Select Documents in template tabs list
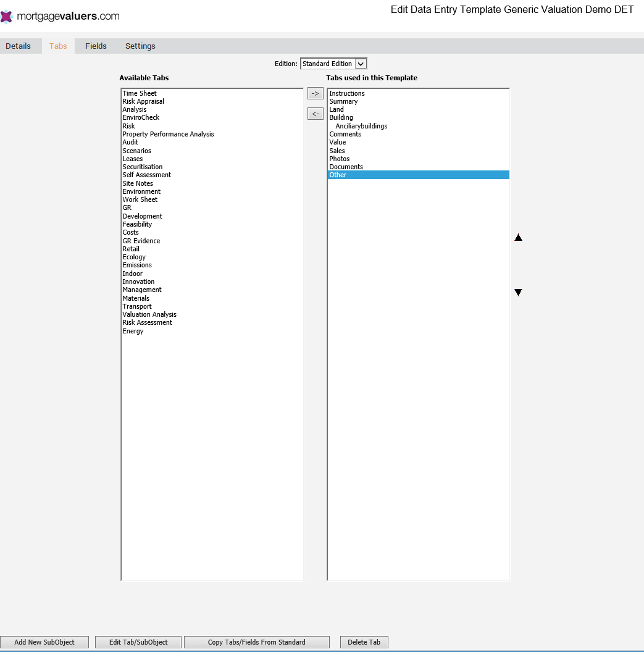The height and width of the screenshot is (652, 644). click(419, 167)
